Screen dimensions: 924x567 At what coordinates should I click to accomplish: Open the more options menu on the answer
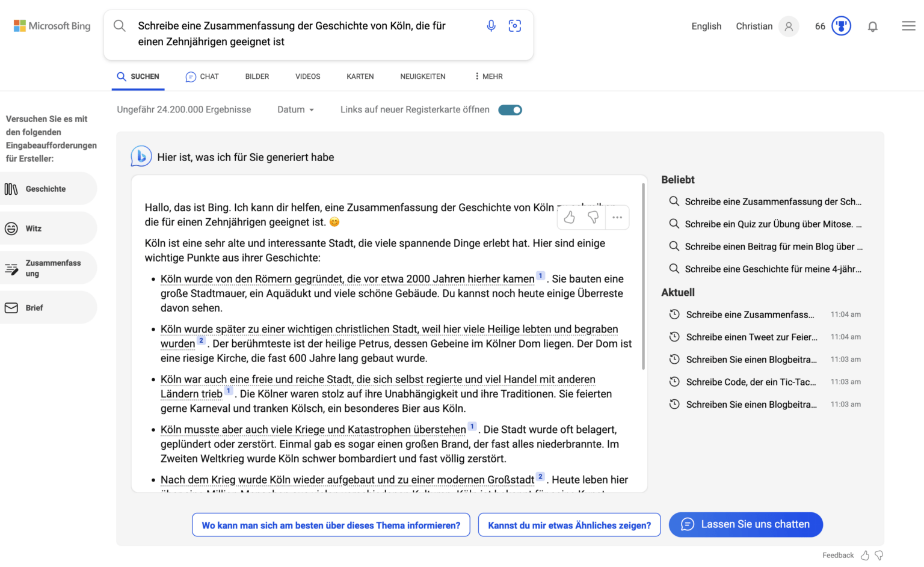tap(617, 217)
